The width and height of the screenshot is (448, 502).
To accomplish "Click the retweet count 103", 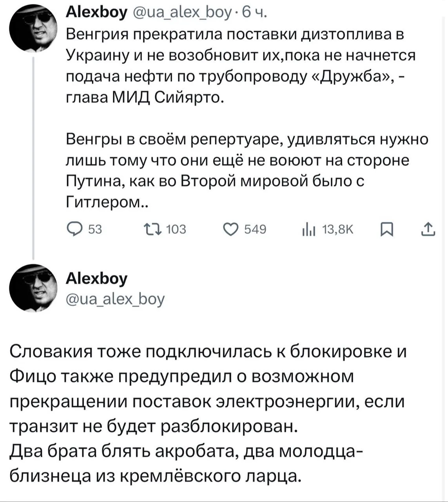I will [x=176, y=229].
